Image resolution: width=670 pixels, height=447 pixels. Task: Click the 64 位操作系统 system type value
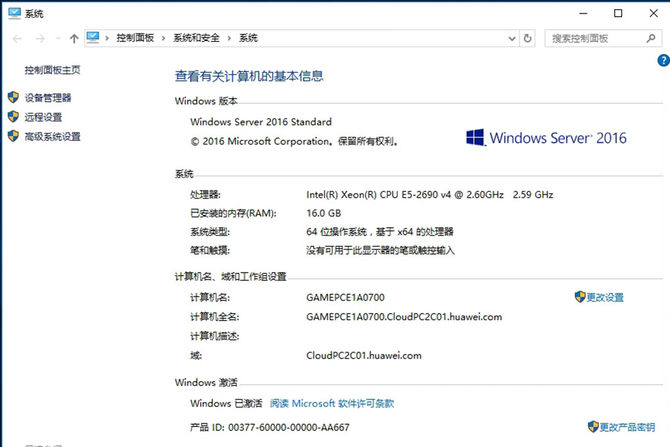379,232
